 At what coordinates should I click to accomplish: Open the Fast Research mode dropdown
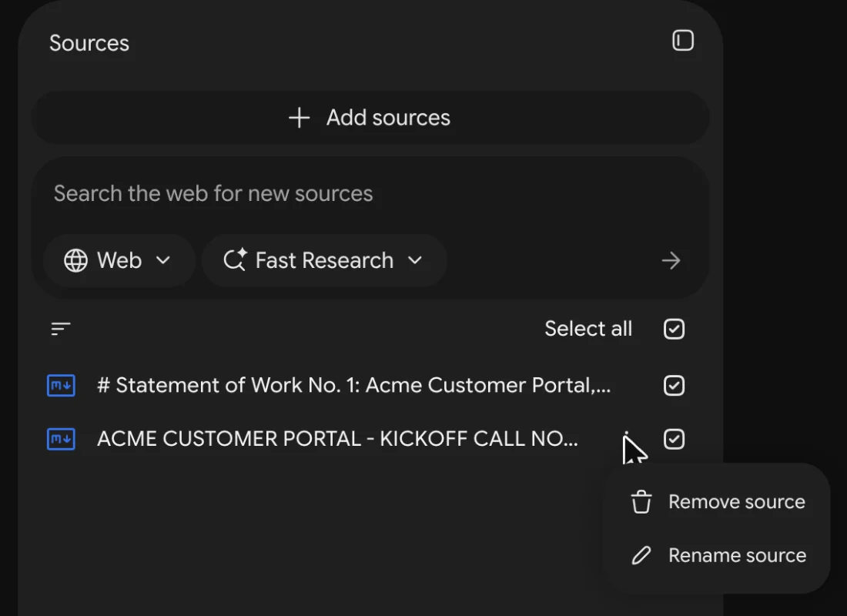[324, 260]
